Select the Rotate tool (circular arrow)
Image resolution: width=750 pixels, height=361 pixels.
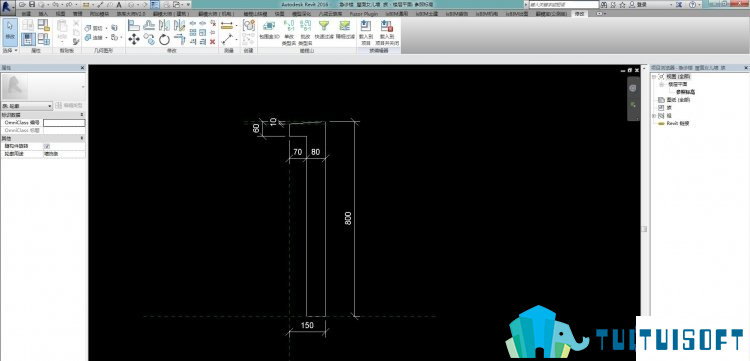coord(165,39)
